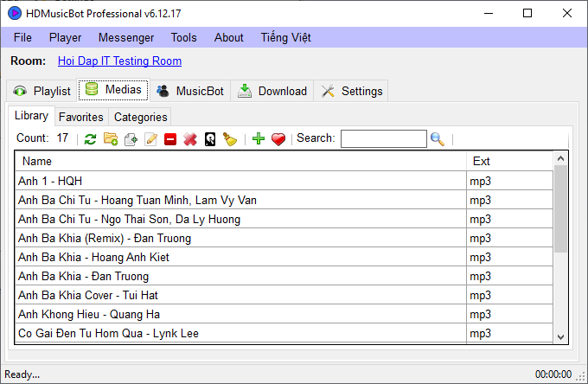Click the red heart favorite icon

278,139
